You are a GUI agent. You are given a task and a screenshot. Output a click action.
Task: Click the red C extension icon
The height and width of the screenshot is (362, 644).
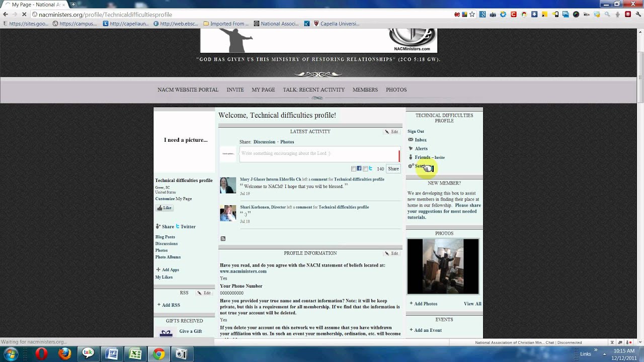pos(514,15)
